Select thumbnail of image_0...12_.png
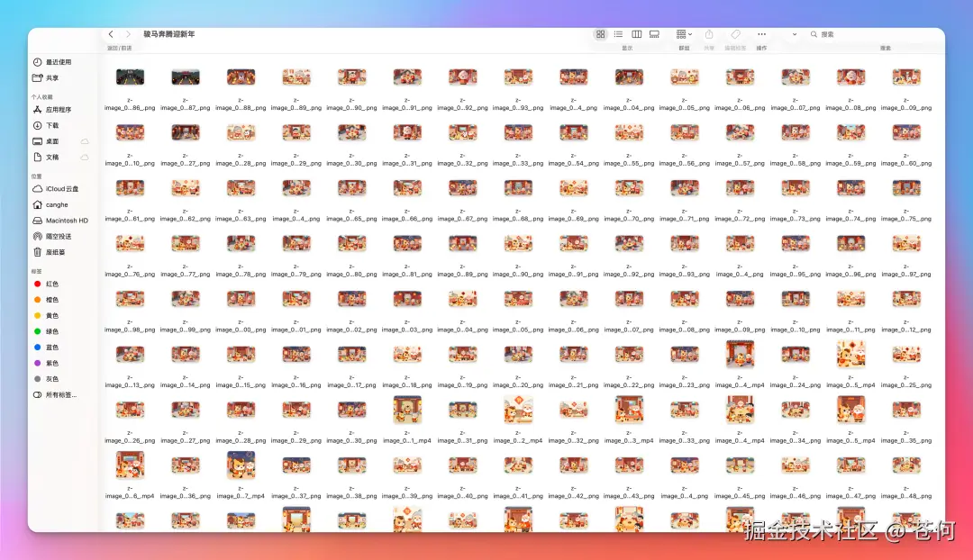This screenshot has width=973, height=560. tap(906, 299)
